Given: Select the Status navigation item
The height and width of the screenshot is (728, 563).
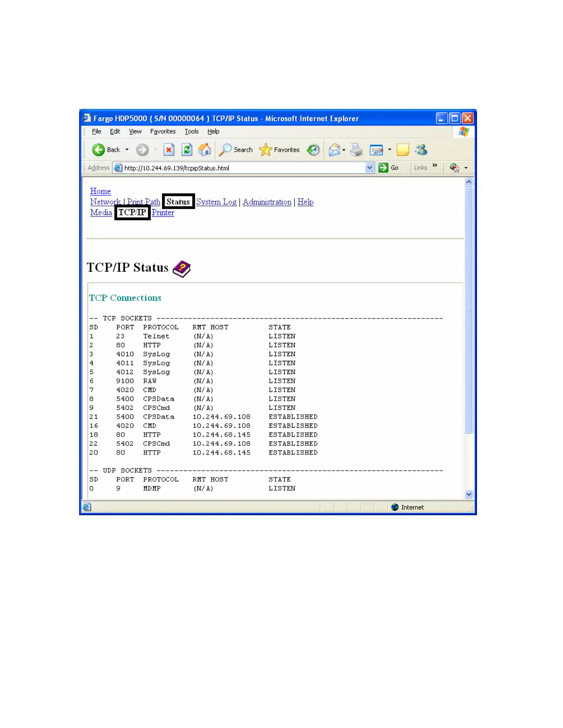Looking at the screenshot, I should (178, 201).
